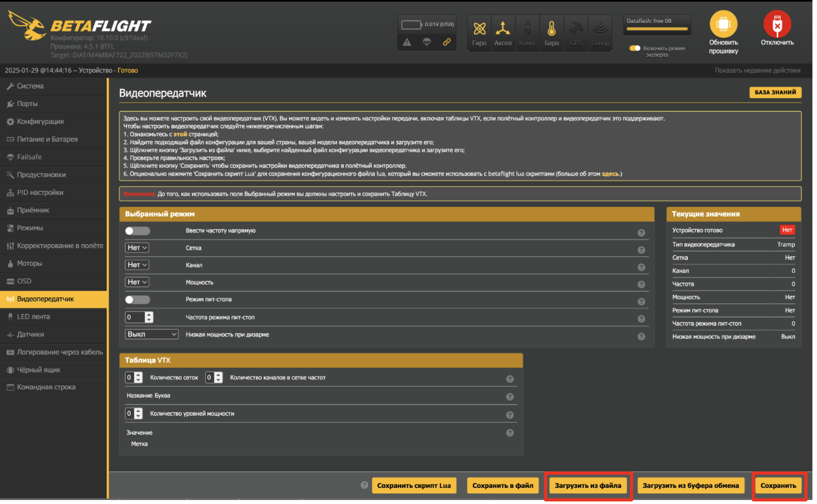817x504 pixels.
Task: Toggle Режим пит-стопа switch
Action: [137, 299]
